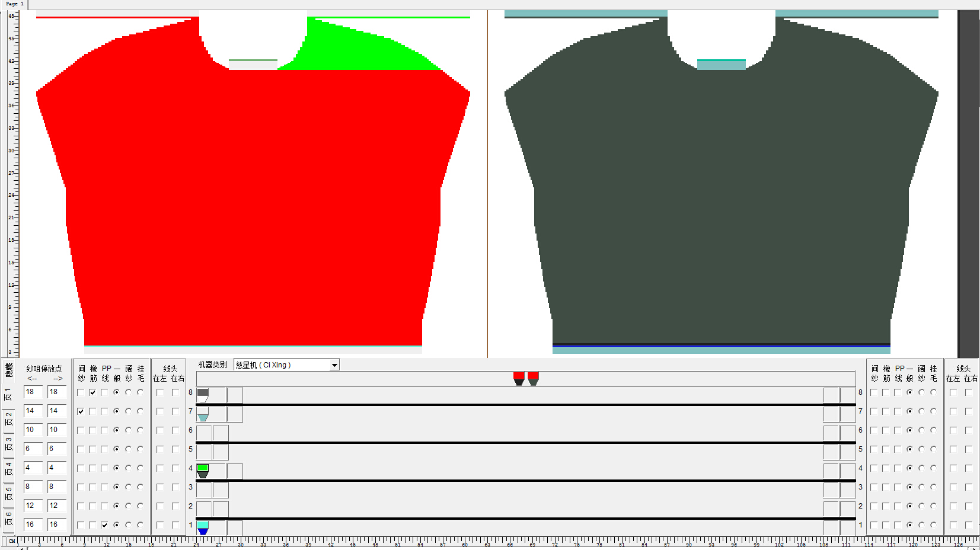This screenshot has width=980, height=550.
Task: Select right-panel 挂毛 radio for rail 1
Action: (x=933, y=525)
